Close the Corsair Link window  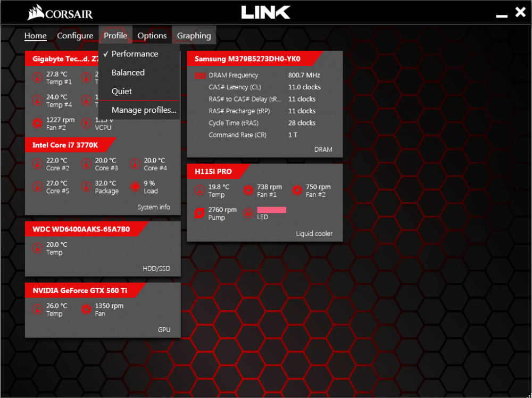(x=520, y=12)
